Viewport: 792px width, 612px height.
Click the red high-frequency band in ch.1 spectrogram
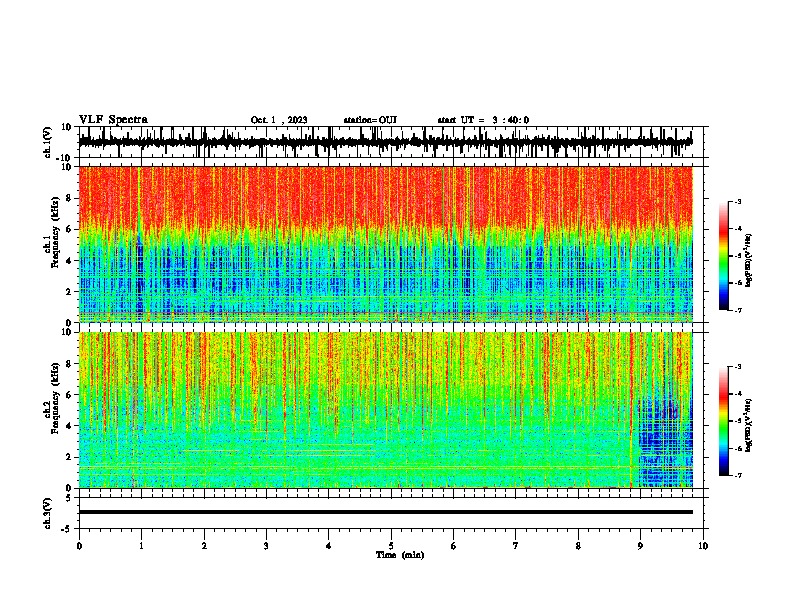tap(385, 197)
